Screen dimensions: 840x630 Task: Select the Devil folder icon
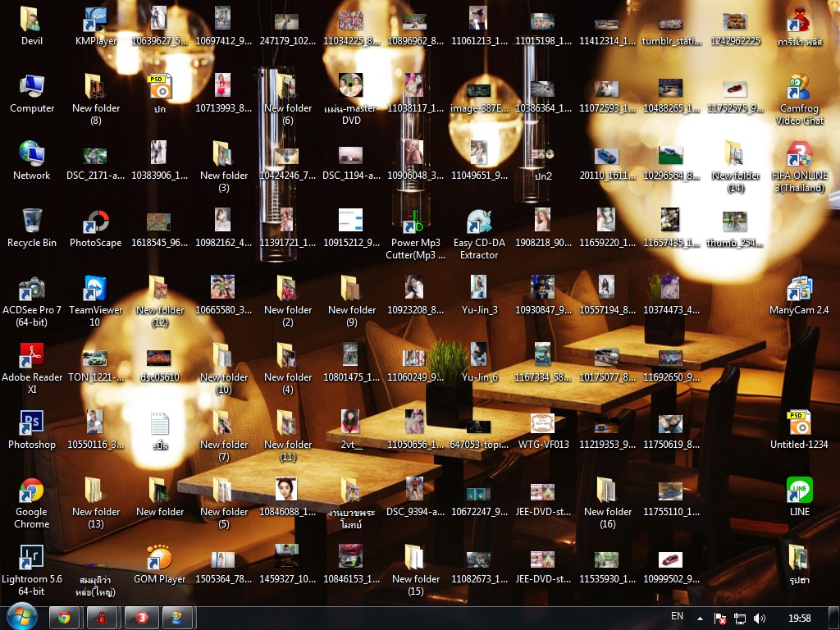[x=32, y=25]
